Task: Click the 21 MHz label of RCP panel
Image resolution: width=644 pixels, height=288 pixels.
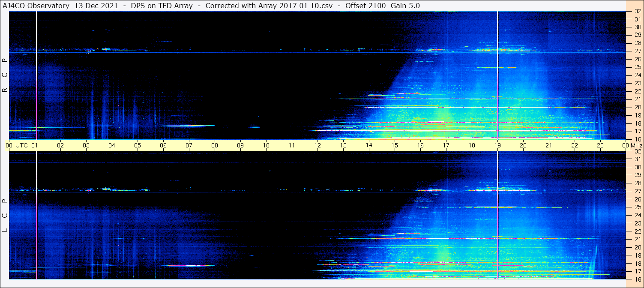Action: click(x=637, y=99)
